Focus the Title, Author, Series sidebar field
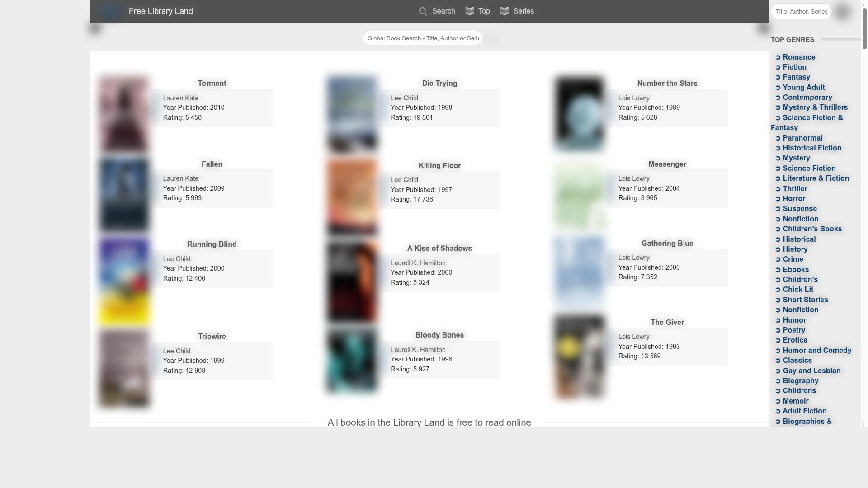 (x=801, y=12)
